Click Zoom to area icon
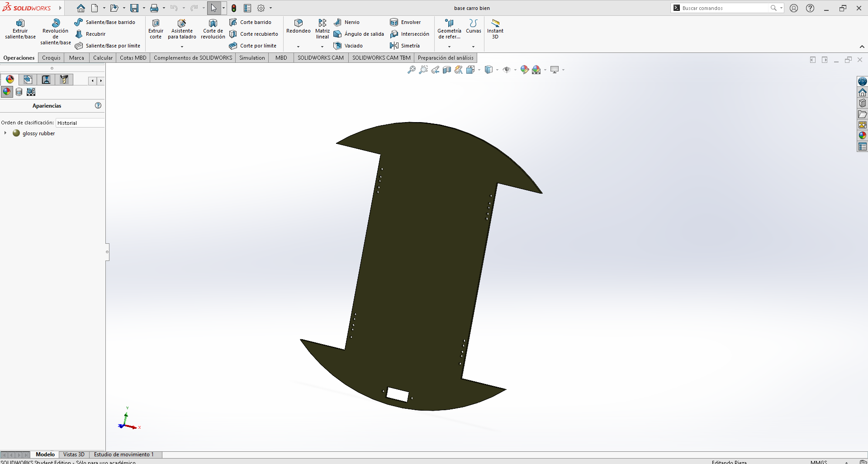This screenshot has width=868, height=464. pos(423,70)
